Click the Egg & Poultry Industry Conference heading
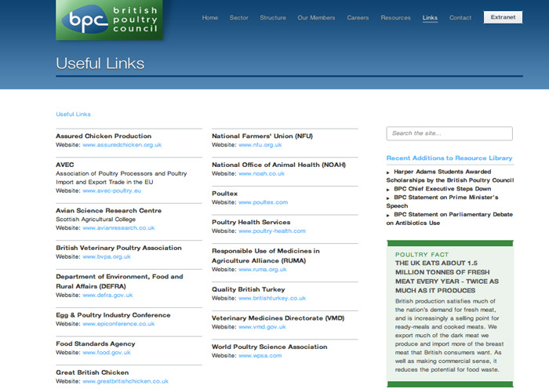Image resolution: width=549 pixels, height=392 pixels. [x=113, y=315]
